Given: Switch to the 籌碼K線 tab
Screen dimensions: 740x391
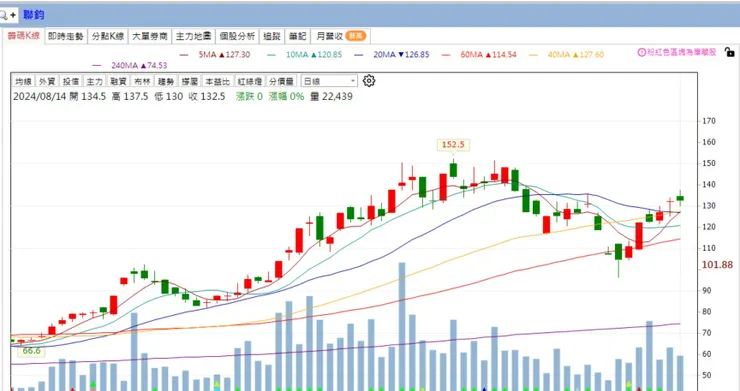Looking at the screenshot, I should [x=24, y=36].
